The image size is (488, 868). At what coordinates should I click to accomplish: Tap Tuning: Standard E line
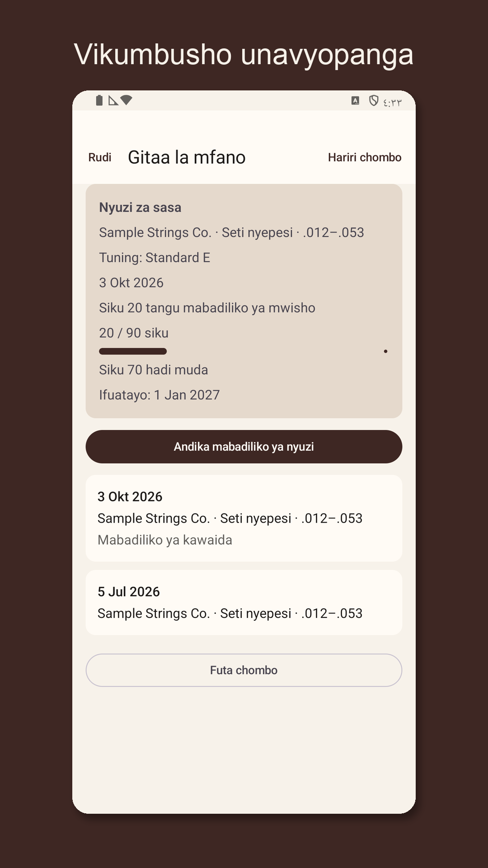point(155,258)
